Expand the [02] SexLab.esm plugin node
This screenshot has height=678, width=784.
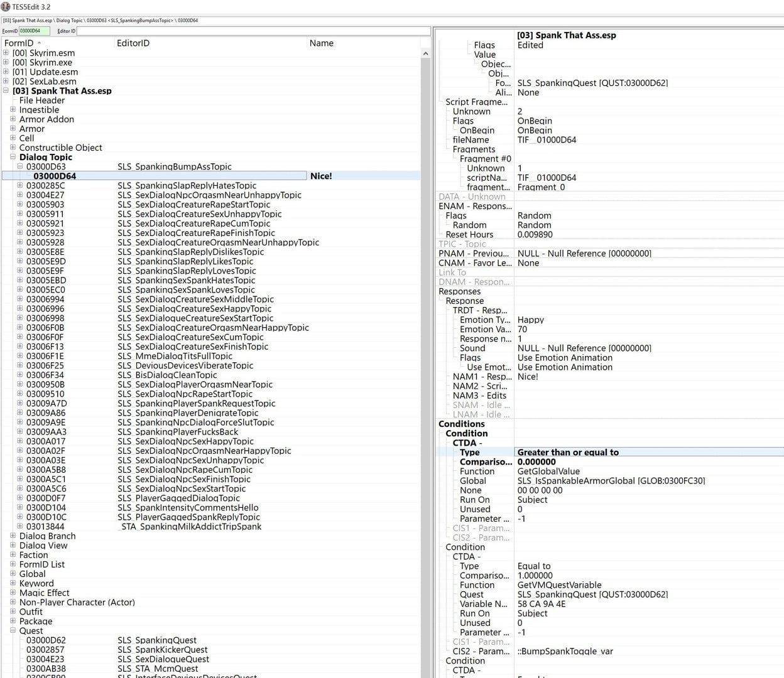tap(6, 81)
